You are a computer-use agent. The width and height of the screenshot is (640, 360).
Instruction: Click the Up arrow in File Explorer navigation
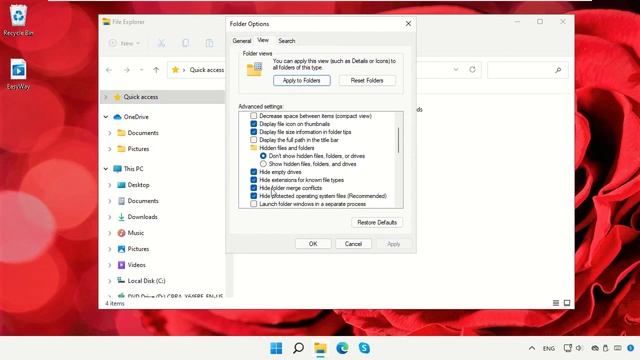tap(156, 70)
